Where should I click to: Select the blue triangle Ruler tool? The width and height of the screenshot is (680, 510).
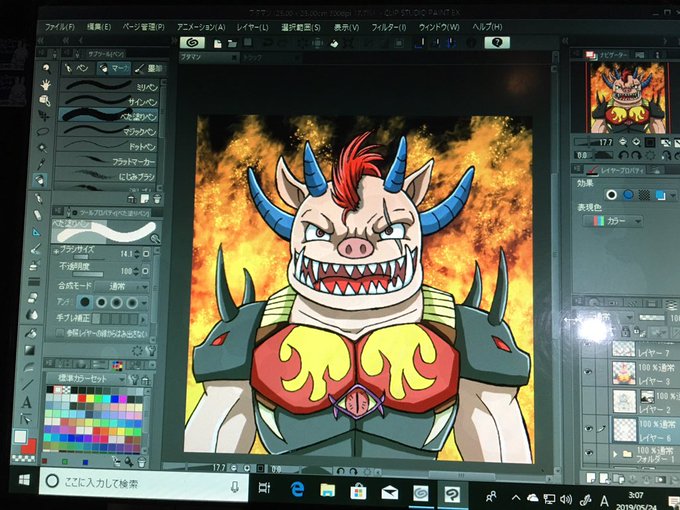tap(36, 232)
